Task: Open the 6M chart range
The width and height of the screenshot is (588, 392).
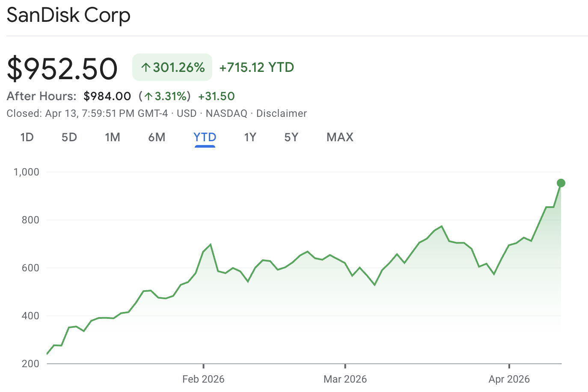Action: tap(157, 137)
